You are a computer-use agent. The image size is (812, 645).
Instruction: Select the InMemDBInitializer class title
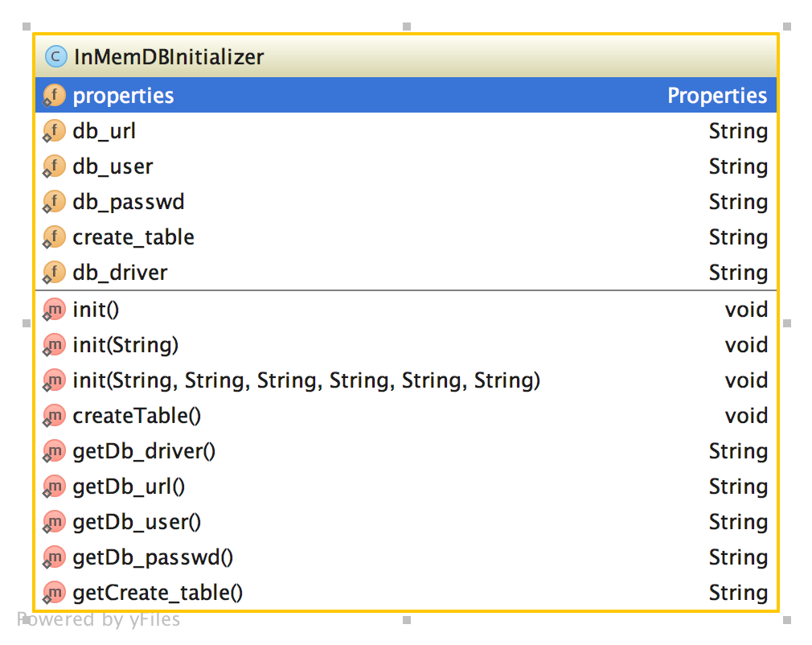tap(169, 57)
